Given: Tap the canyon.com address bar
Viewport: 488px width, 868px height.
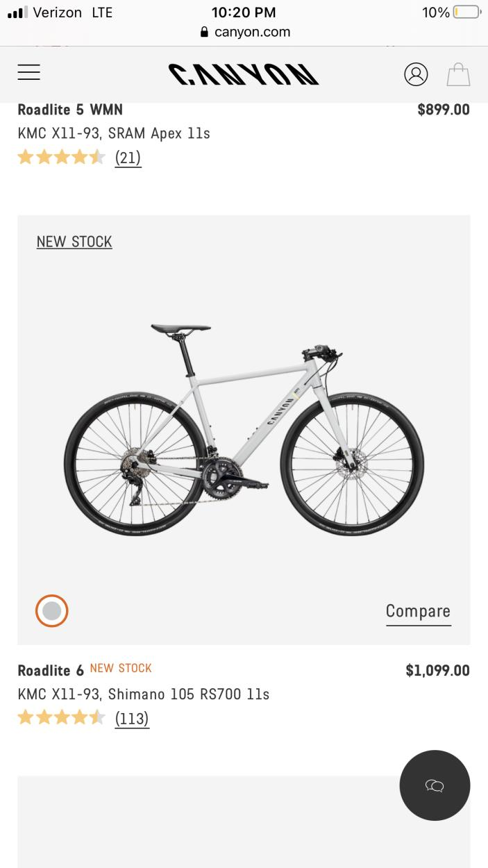Looking at the screenshot, I should 252,32.
